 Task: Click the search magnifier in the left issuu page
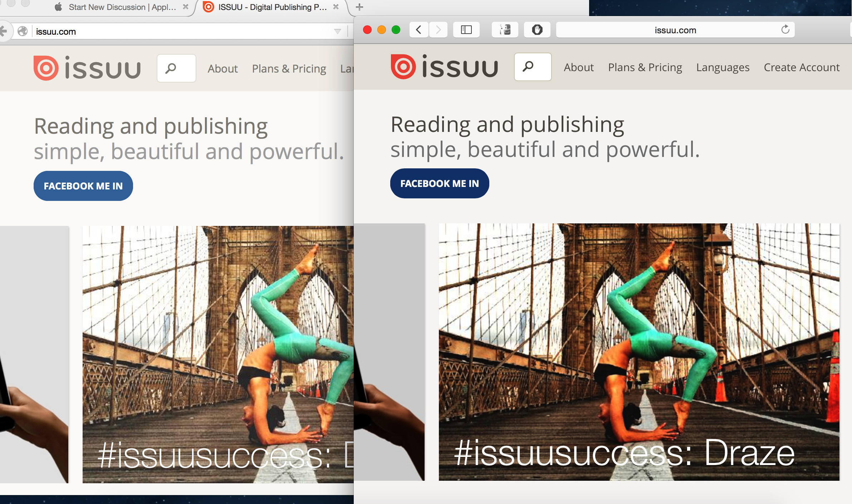171,68
